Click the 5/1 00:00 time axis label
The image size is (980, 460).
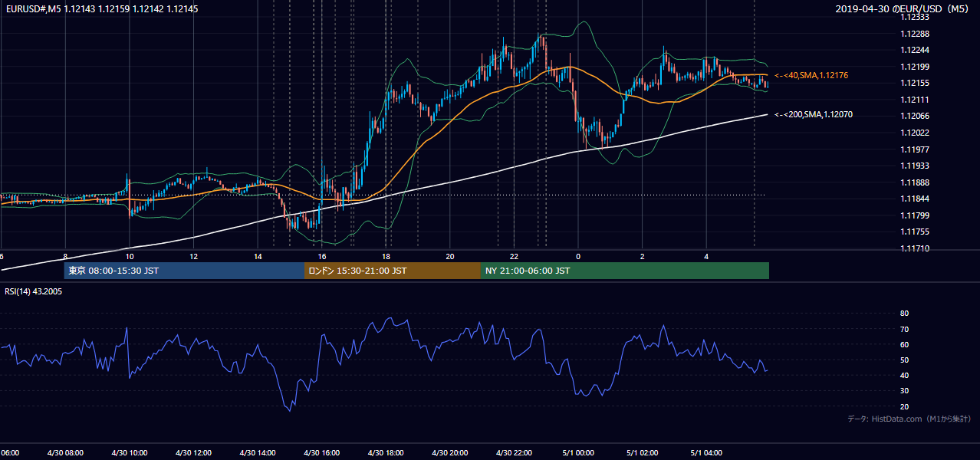coord(578,453)
